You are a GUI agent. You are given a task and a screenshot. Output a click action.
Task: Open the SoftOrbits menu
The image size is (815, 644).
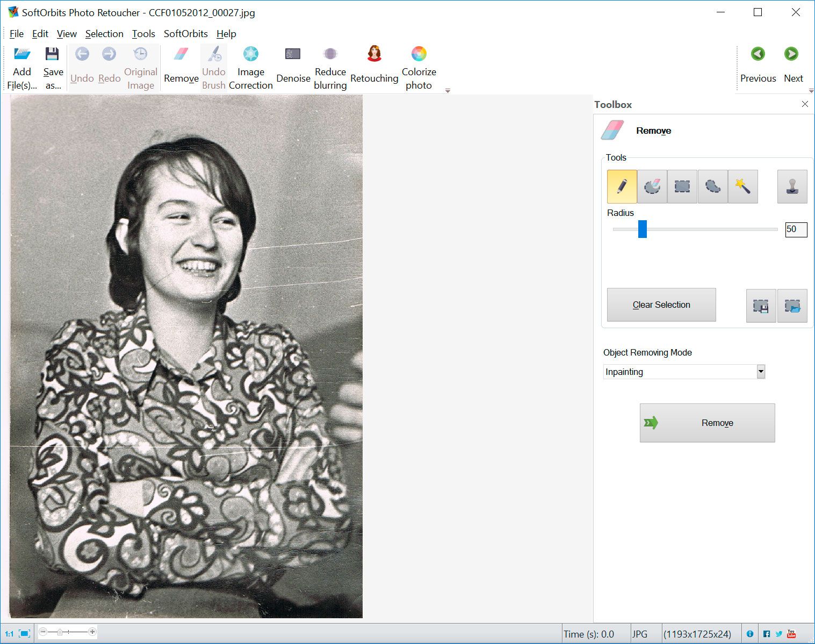click(185, 33)
